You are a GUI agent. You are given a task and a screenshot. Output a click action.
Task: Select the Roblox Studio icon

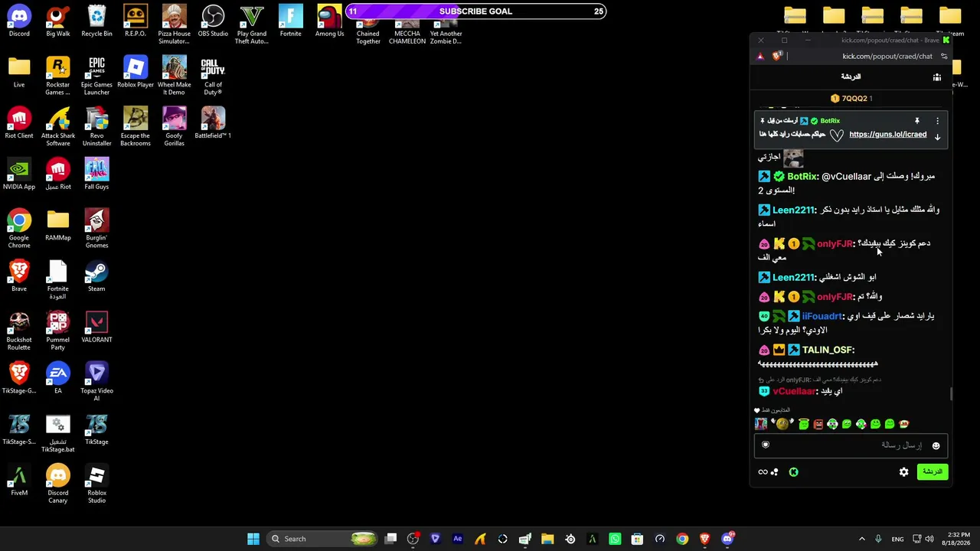click(x=96, y=484)
